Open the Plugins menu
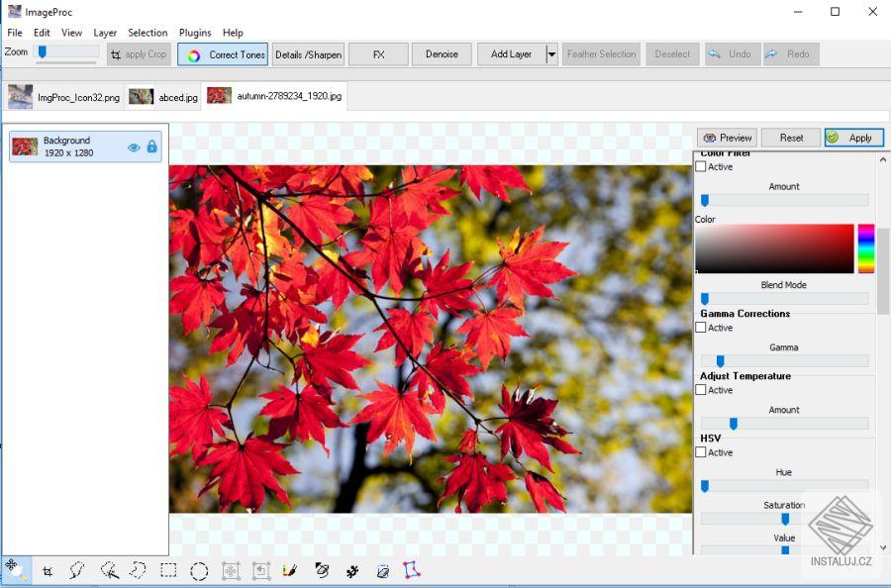This screenshot has height=588, width=891. (x=194, y=33)
